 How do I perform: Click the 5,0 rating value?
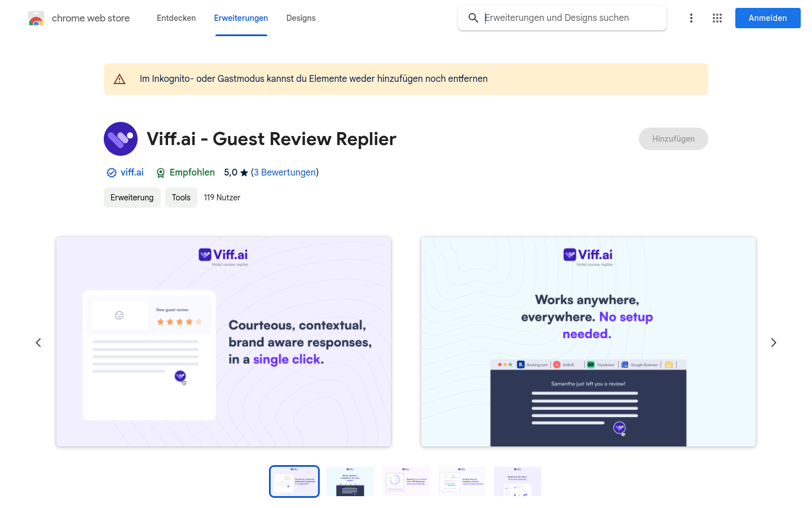[231, 173]
